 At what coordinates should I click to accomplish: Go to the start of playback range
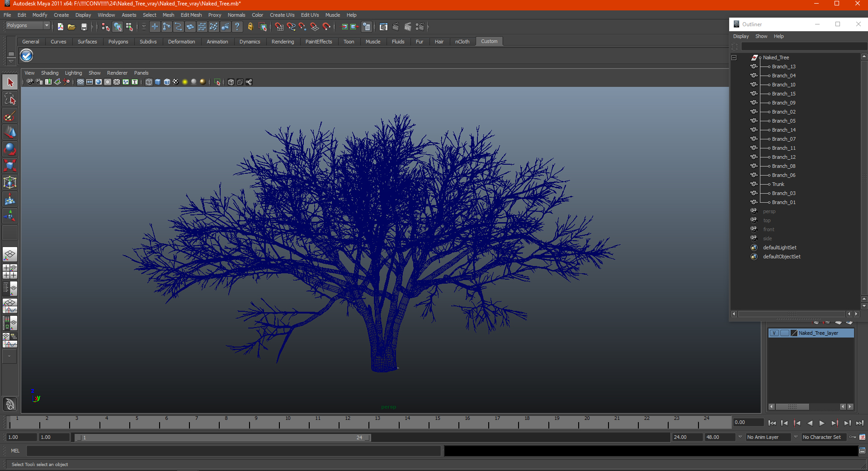click(772, 423)
